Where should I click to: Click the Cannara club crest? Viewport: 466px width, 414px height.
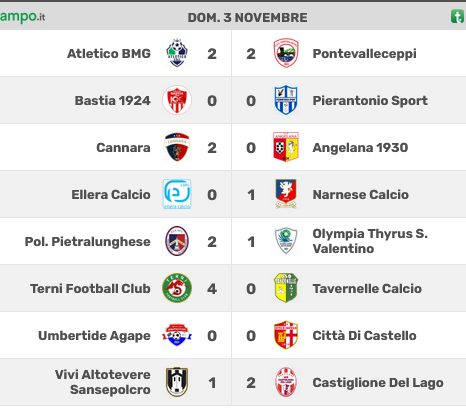click(x=177, y=147)
